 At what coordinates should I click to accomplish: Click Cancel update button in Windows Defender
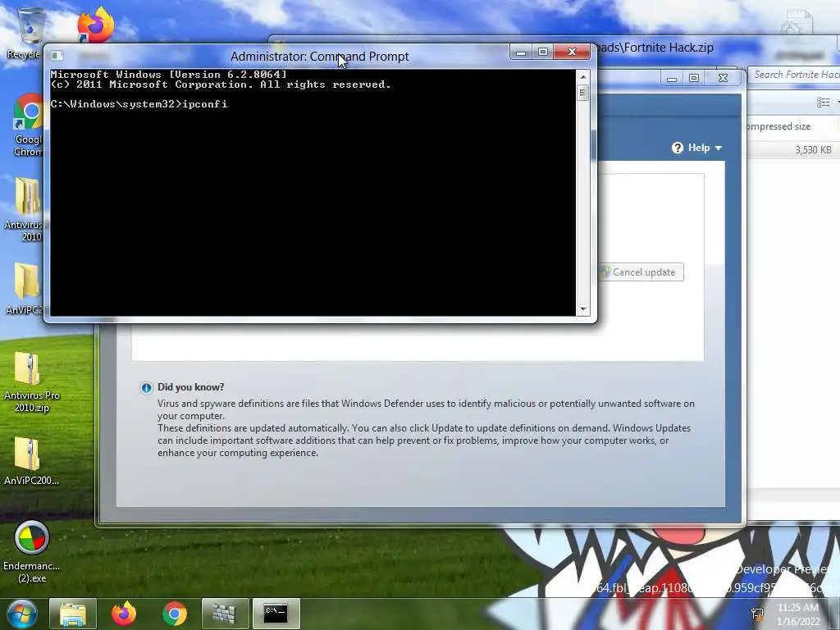point(641,272)
